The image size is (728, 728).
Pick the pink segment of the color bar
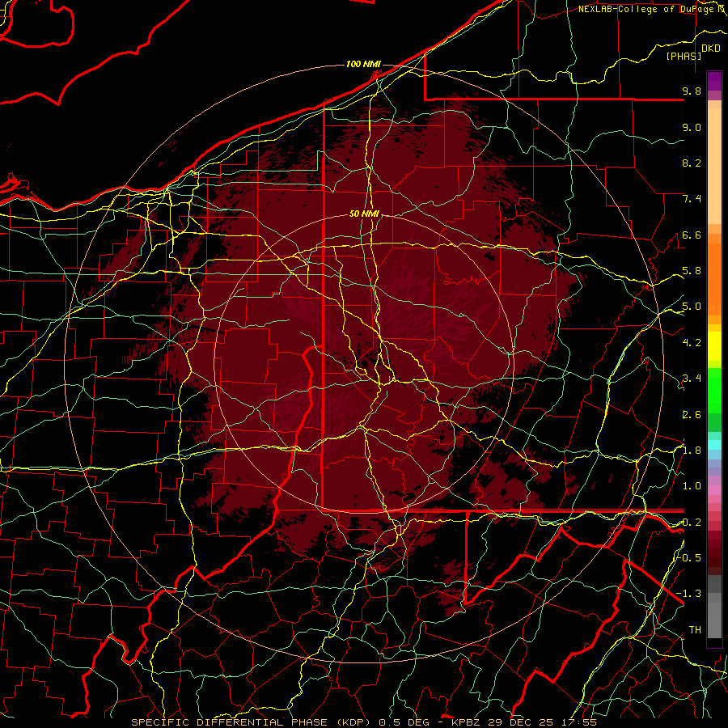click(x=714, y=490)
